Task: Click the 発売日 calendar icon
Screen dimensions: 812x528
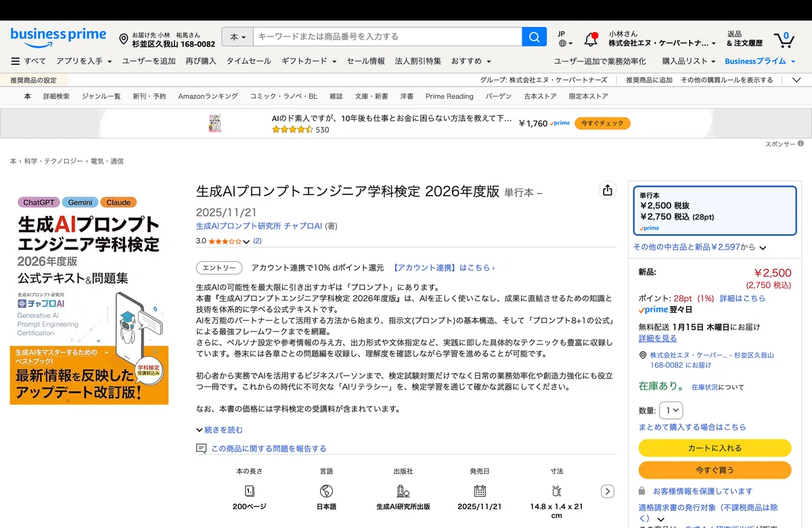Action: 480,491
